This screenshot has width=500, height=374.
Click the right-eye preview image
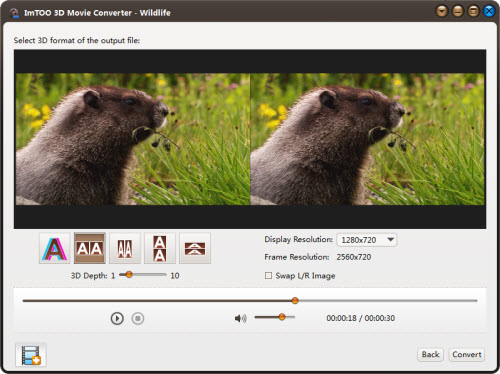(367, 139)
